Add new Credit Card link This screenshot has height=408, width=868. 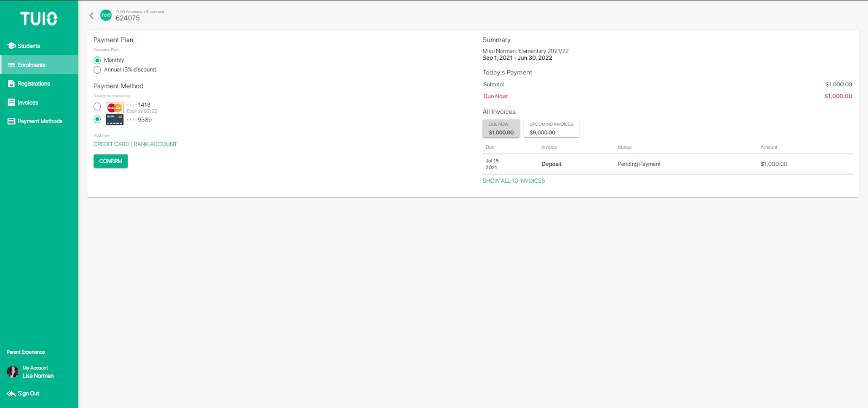point(111,144)
